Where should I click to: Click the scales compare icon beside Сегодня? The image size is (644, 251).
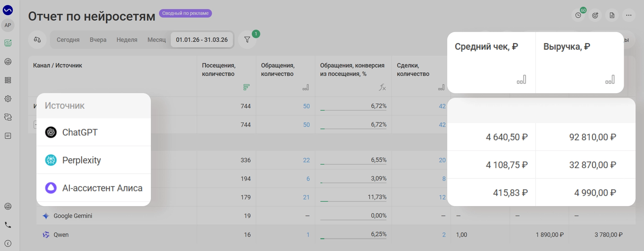tap(37, 40)
